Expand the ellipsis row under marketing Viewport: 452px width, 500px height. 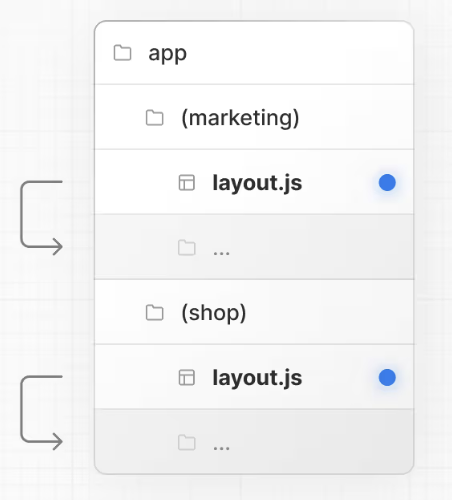[x=254, y=247]
